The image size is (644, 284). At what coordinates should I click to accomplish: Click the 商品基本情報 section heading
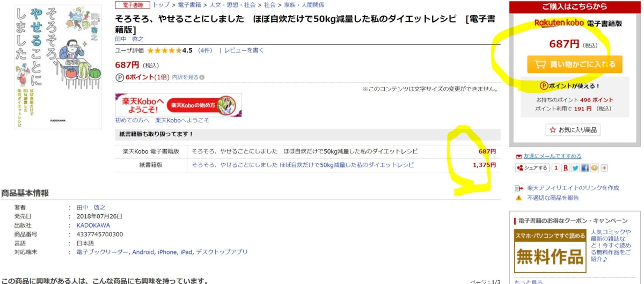coord(25,193)
